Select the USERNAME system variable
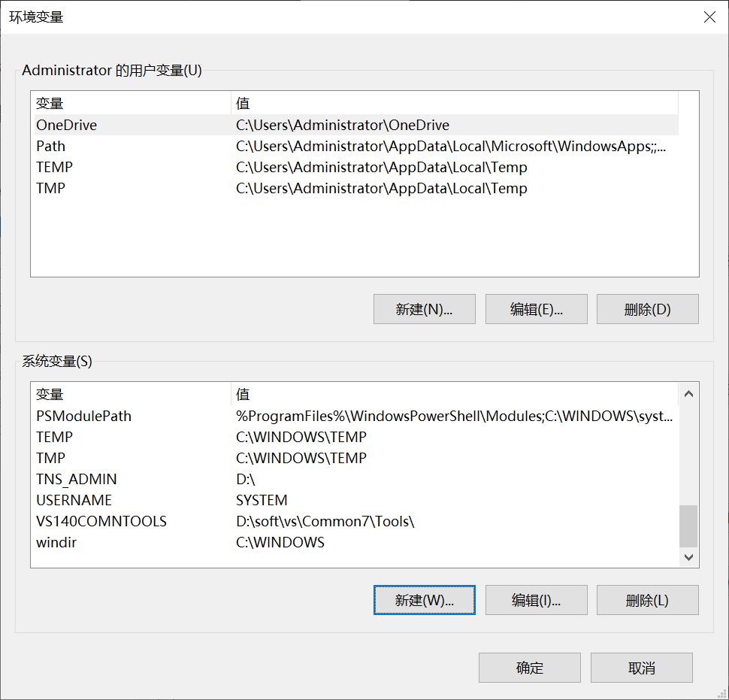This screenshot has height=700, width=729. [356, 500]
